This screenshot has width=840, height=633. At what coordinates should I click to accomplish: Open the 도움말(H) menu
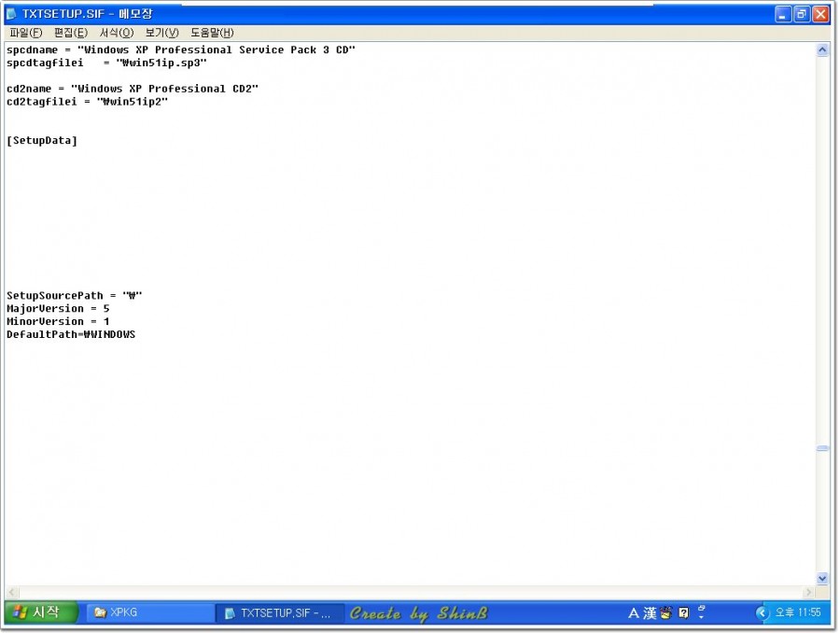[212, 33]
